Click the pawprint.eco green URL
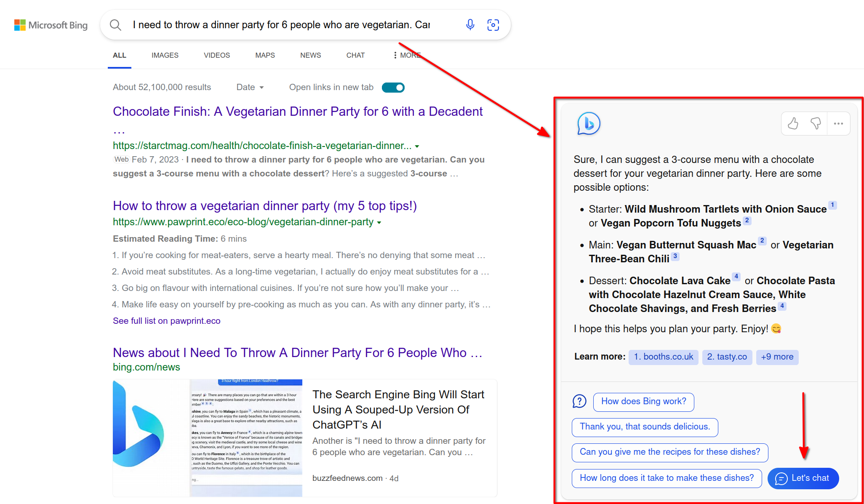This screenshot has height=504, width=864. tap(243, 222)
